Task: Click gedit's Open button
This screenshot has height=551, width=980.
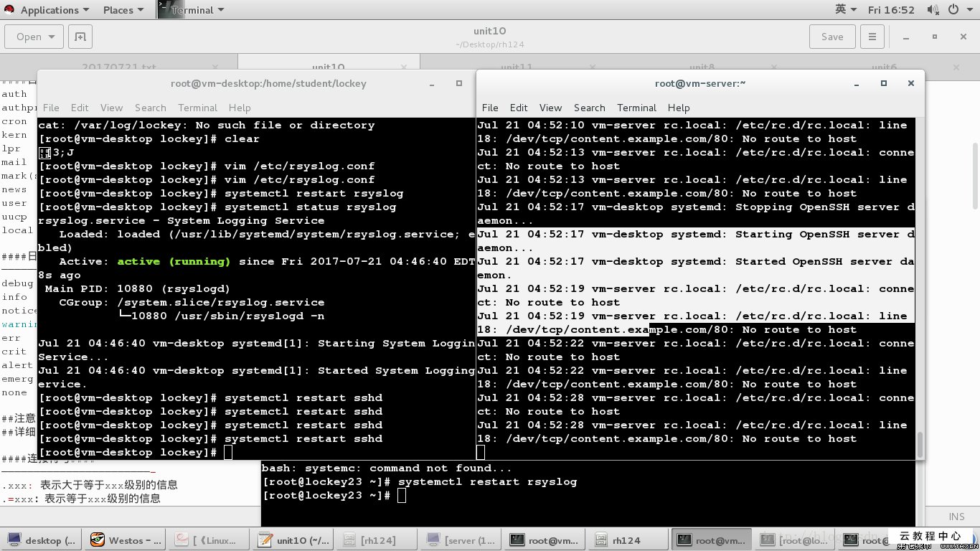Action: point(34,37)
